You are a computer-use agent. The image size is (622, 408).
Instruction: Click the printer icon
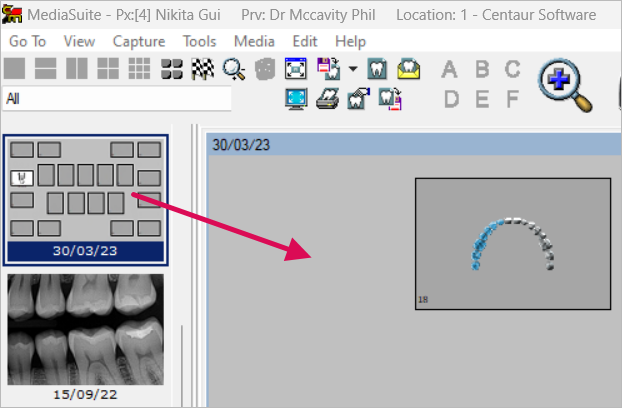[x=327, y=98]
